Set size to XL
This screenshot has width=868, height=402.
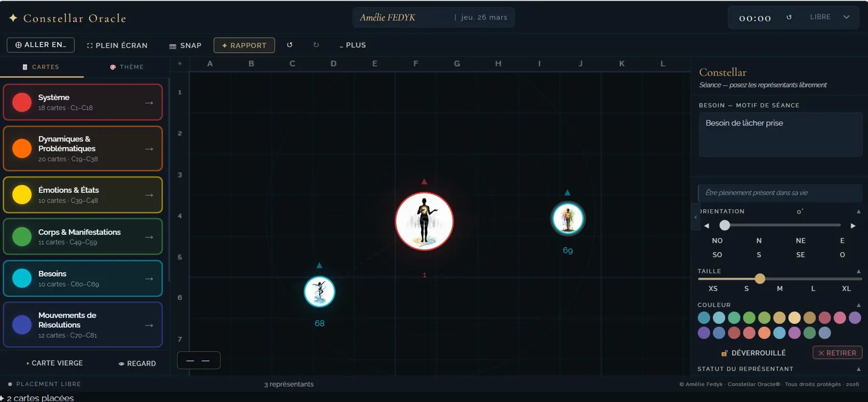[x=846, y=289]
